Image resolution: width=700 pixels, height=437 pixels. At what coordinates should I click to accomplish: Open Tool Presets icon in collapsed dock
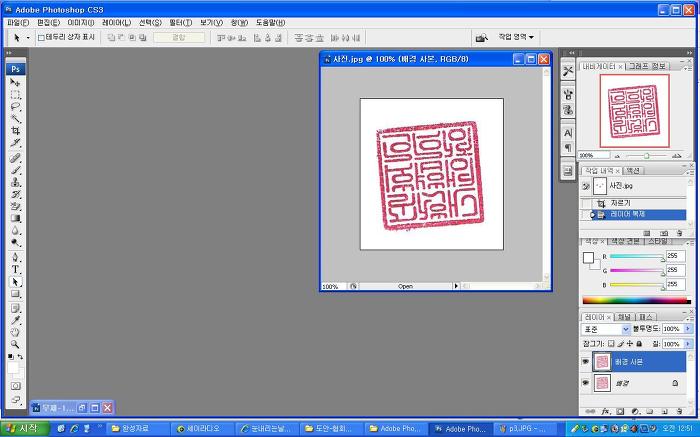click(568, 71)
